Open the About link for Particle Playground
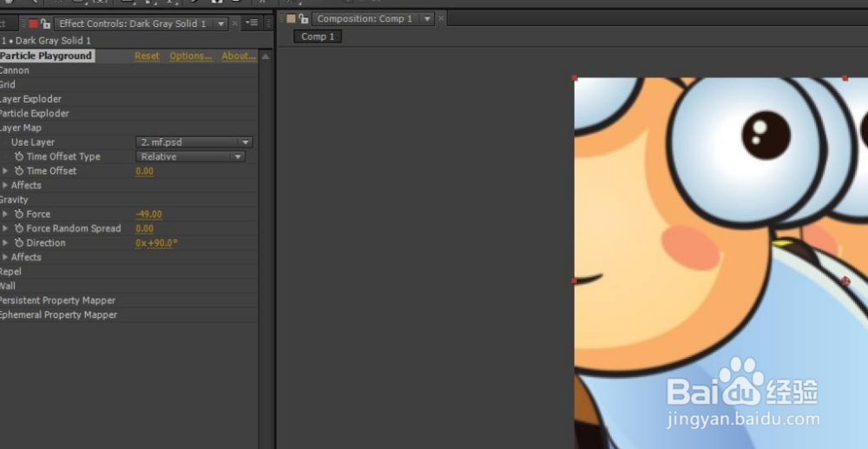868x449 pixels. click(x=239, y=56)
